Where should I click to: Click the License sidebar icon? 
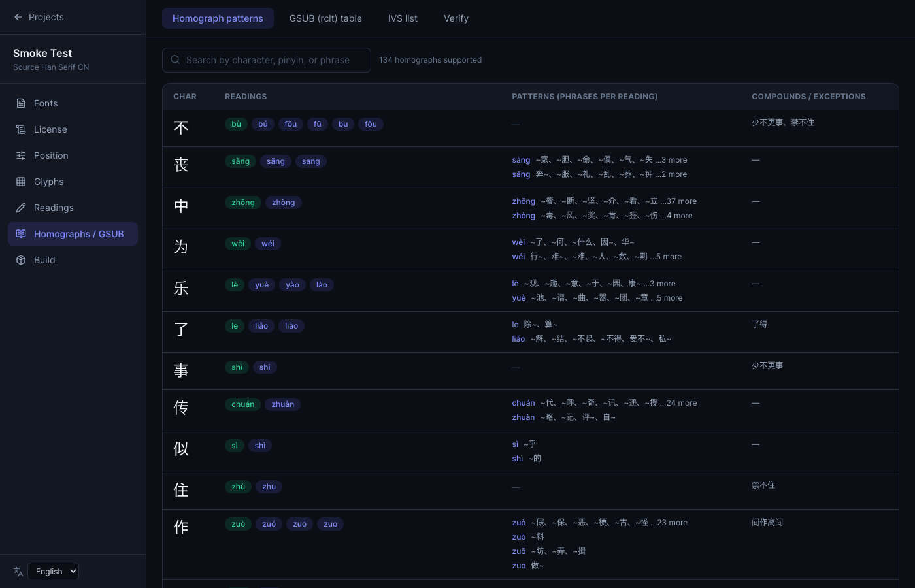(21, 129)
